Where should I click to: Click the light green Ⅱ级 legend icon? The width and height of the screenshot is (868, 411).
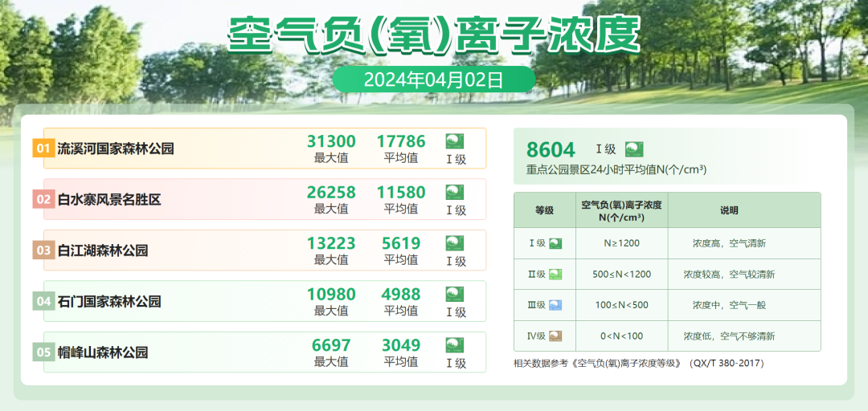[x=555, y=275]
